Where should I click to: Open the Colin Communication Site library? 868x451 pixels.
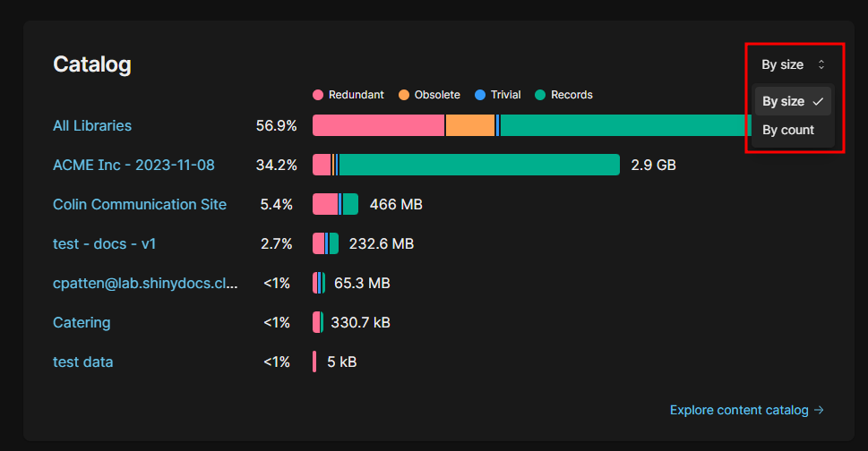tap(140, 204)
